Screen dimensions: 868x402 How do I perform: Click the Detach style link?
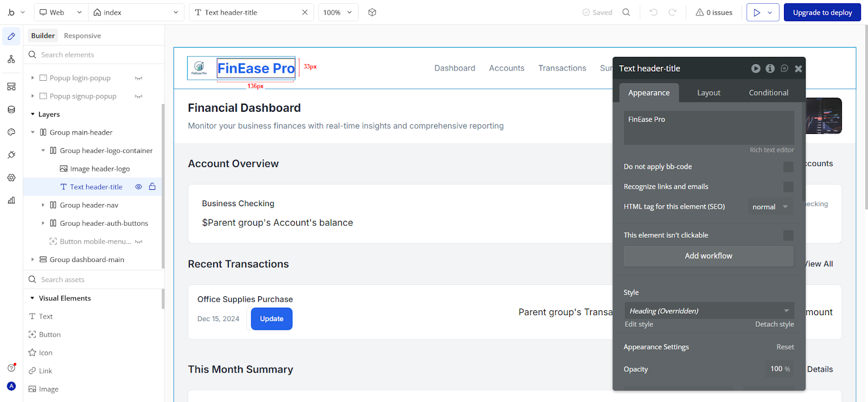[x=774, y=324]
